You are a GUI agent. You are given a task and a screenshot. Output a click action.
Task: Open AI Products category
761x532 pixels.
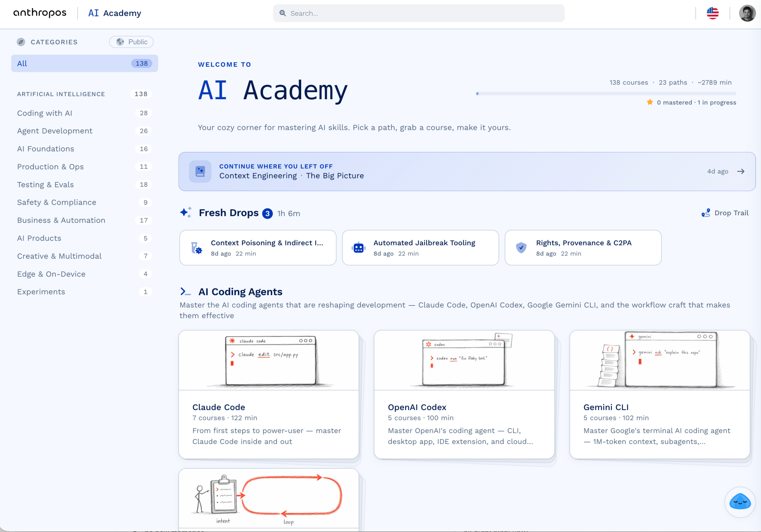(x=84, y=238)
